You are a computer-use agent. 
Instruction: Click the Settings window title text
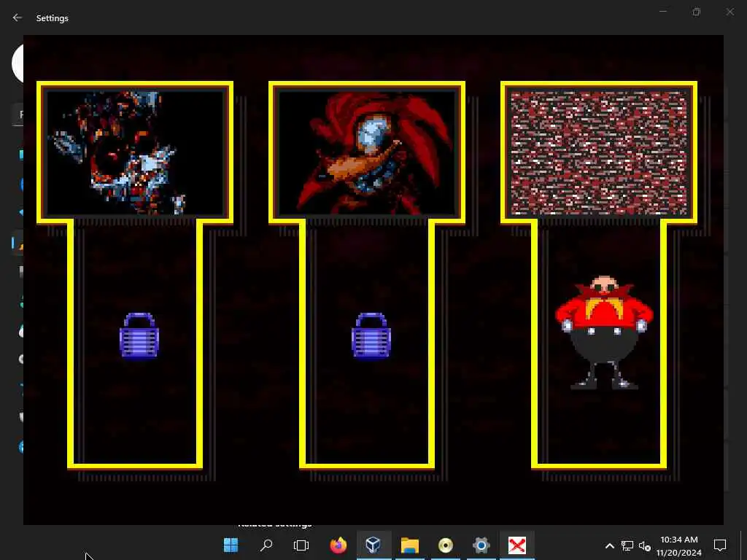(x=53, y=18)
